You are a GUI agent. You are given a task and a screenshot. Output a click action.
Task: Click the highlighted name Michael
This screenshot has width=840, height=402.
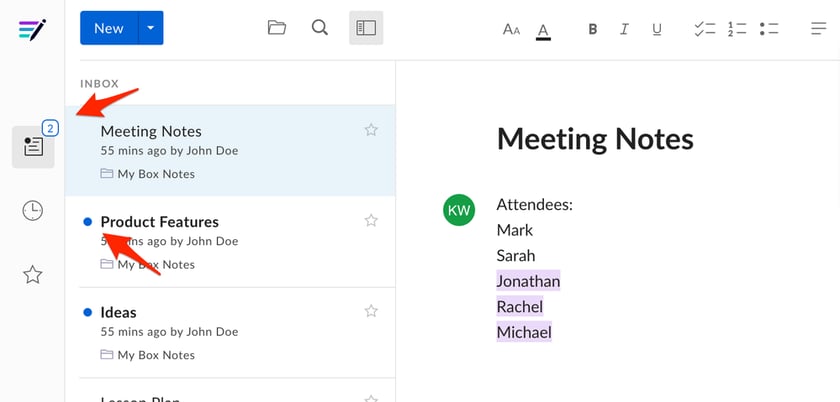[x=524, y=332]
